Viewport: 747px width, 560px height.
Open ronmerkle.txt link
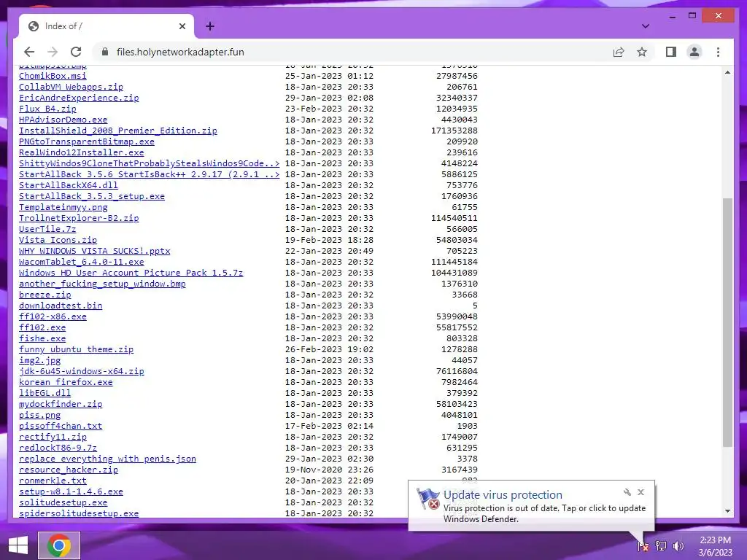point(53,481)
